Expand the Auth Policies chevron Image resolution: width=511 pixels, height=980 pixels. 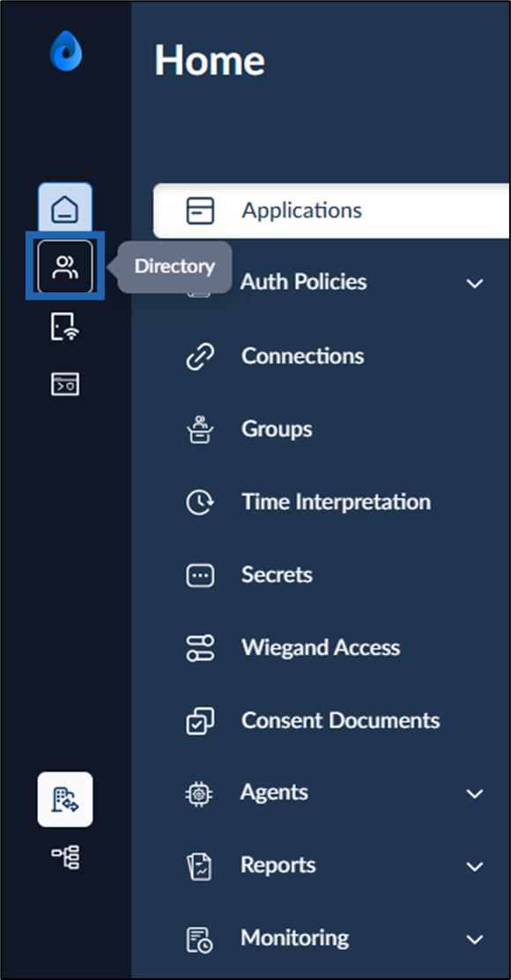coord(475,284)
